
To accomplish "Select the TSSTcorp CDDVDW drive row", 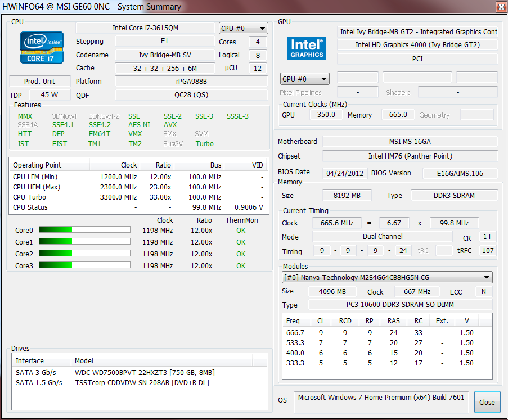I will tap(140, 382).
